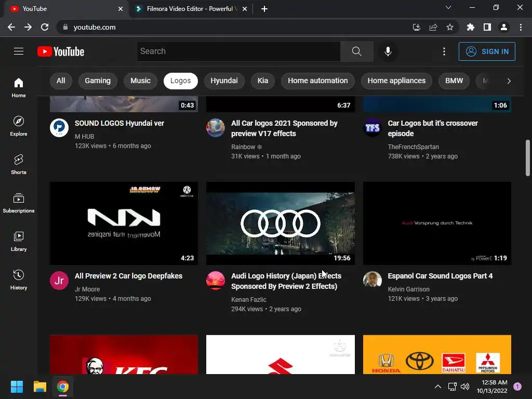
Task: Select the Hyundai filter chip
Action: pos(224,81)
